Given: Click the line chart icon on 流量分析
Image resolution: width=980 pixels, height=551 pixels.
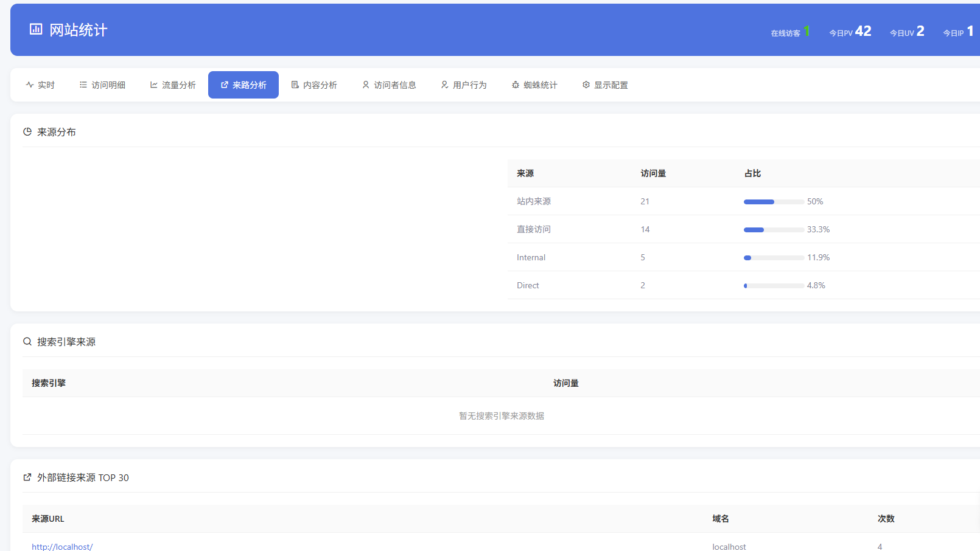Looking at the screenshot, I should [153, 85].
